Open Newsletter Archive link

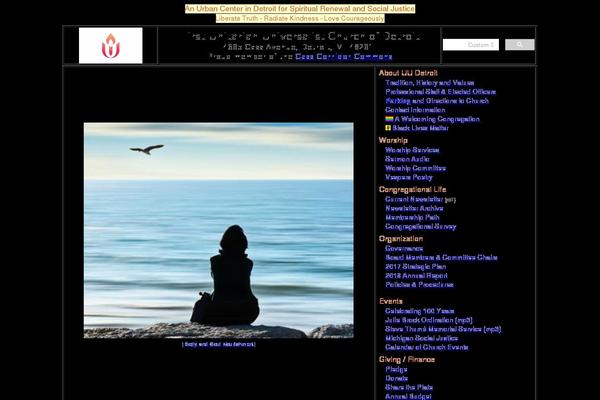tap(414, 209)
